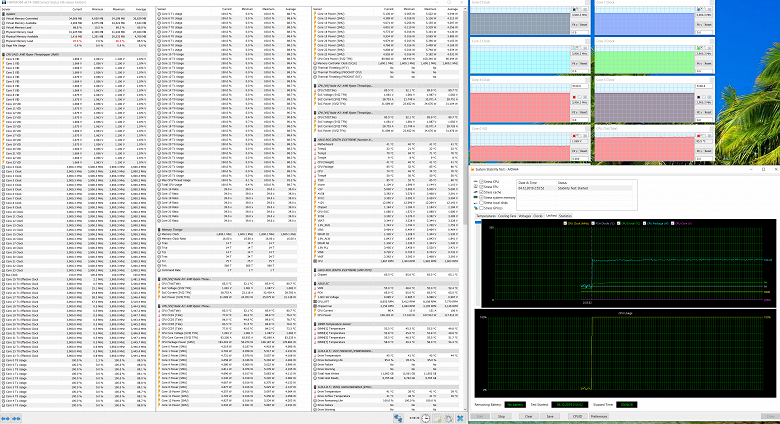Click the Core 0 VID graph red color icon
Image resolution: width=780 pixels, height=424 pixels.
(x=576, y=137)
